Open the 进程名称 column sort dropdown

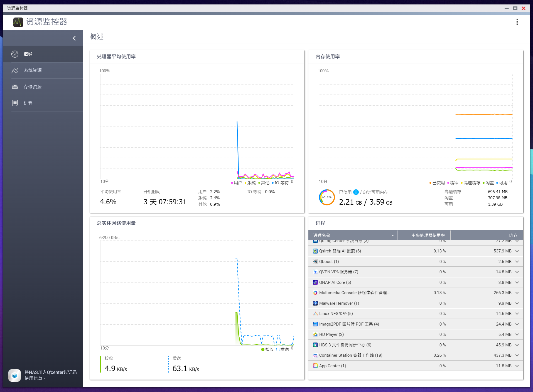click(393, 236)
